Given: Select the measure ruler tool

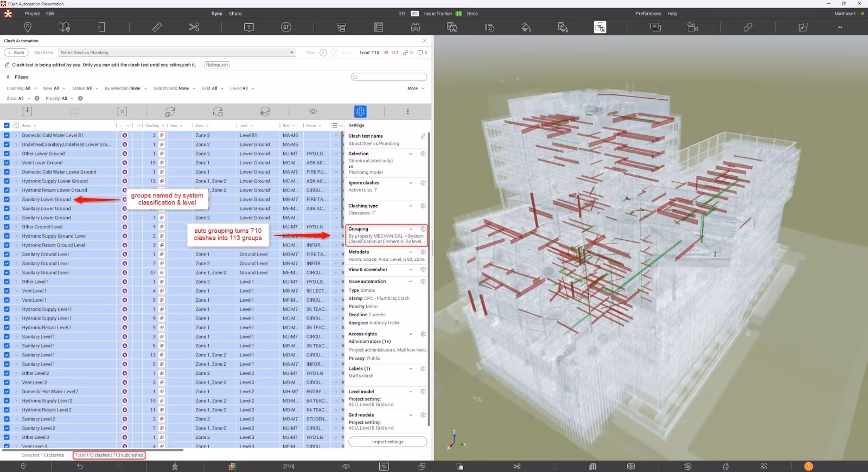Looking at the screenshot, I should tap(157, 27).
